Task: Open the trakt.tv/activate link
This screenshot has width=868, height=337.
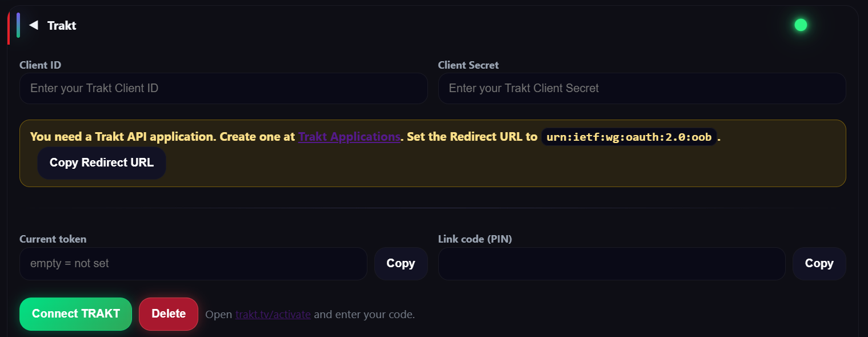Action: click(x=273, y=315)
